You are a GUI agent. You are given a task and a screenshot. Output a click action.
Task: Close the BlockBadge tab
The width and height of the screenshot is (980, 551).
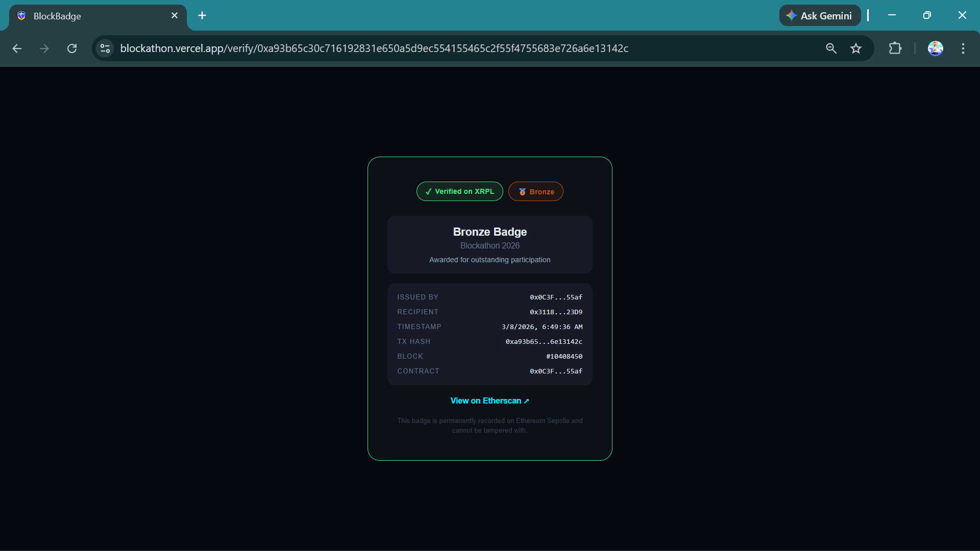pyautogui.click(x=175, y=16)
